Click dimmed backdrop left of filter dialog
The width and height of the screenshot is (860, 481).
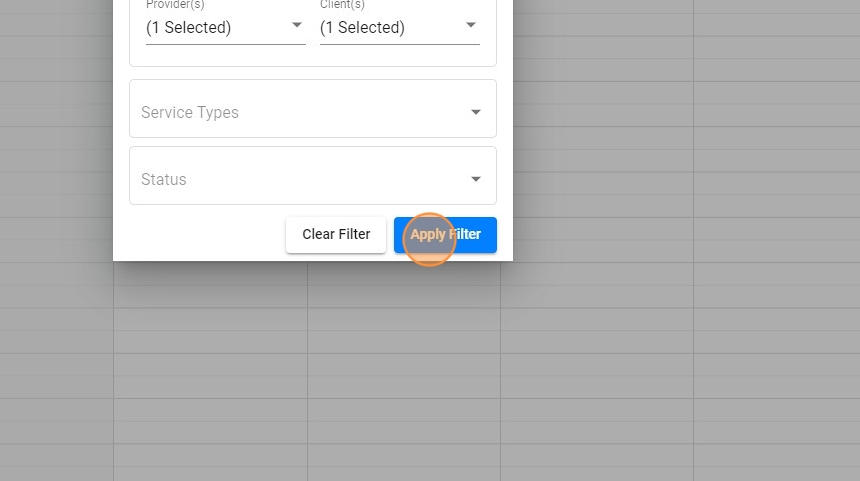coord(55,200)
